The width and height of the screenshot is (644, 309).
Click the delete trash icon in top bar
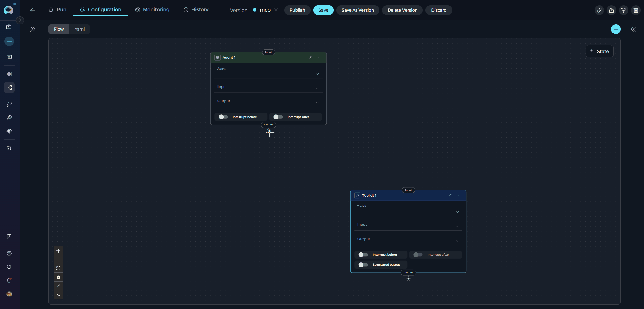(x=636, y=10)
